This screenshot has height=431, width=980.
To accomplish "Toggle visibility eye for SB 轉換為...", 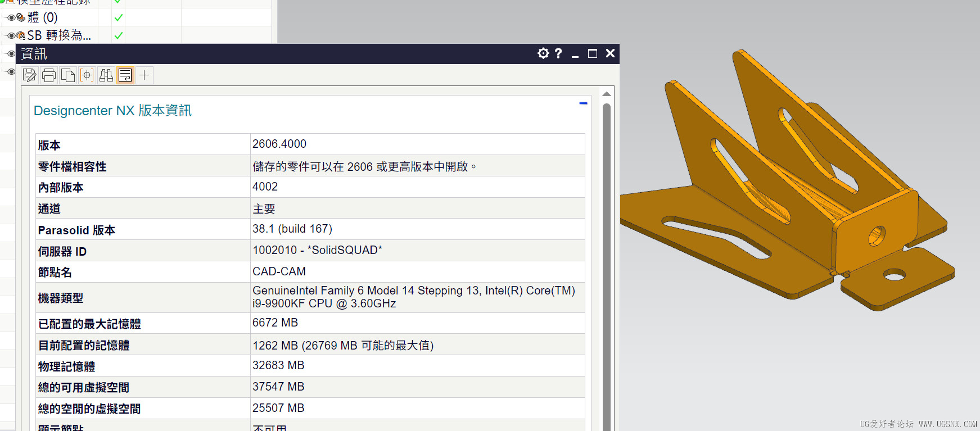I will coord(11,35).
